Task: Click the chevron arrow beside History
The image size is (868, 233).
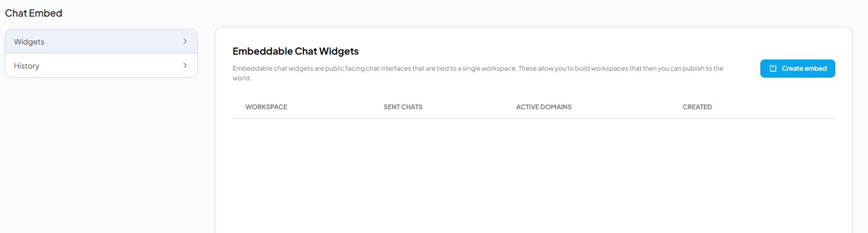Action: point(185,65)
